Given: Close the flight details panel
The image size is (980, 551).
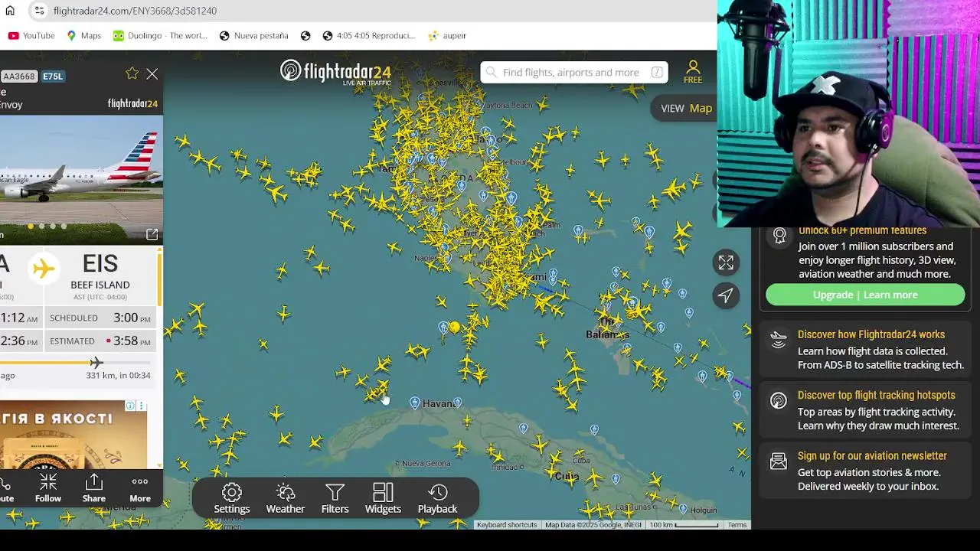Looking at the screenshot, I should (x=152, y=74).
